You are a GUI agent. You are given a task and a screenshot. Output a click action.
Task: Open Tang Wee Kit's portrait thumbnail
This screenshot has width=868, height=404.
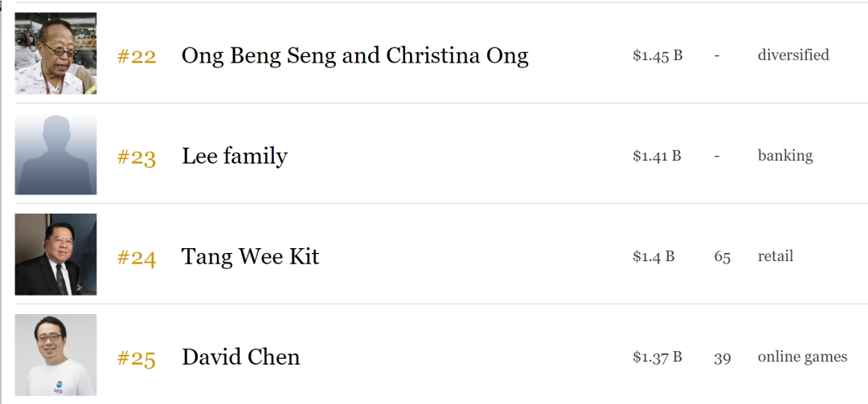[55, 255]
